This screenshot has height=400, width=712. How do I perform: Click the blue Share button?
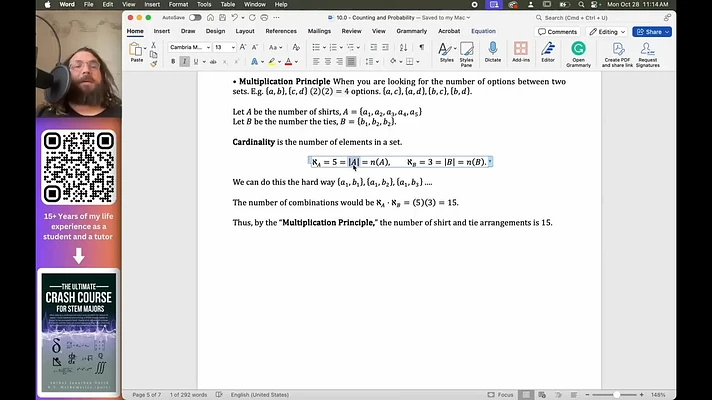[652, 32]
